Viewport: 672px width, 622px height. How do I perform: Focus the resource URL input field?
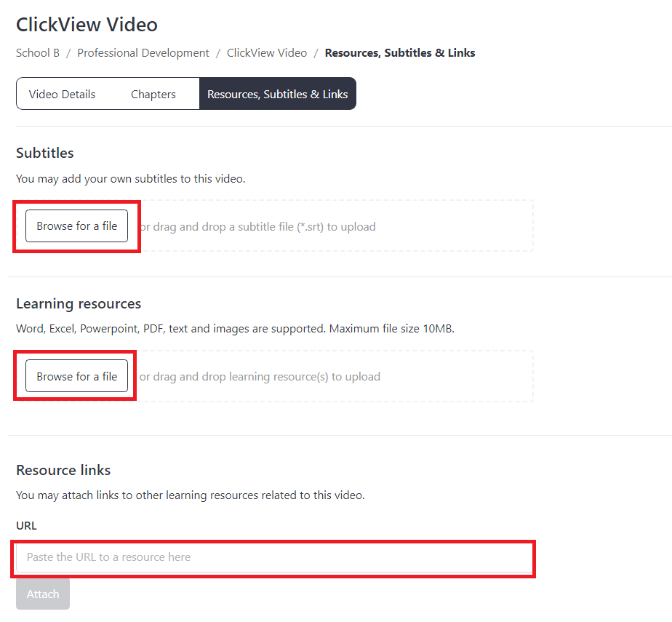[274, 557]
